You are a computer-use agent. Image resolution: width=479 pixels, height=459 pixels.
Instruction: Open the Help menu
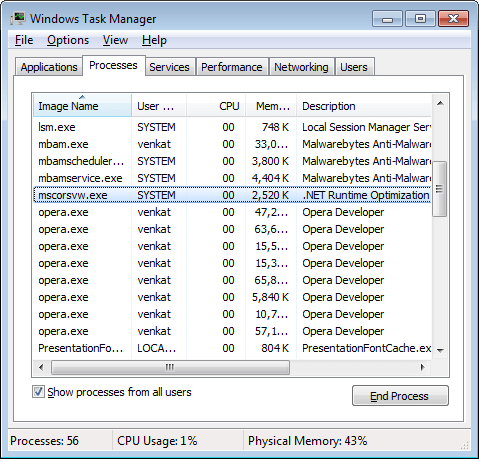click(154, 40)
